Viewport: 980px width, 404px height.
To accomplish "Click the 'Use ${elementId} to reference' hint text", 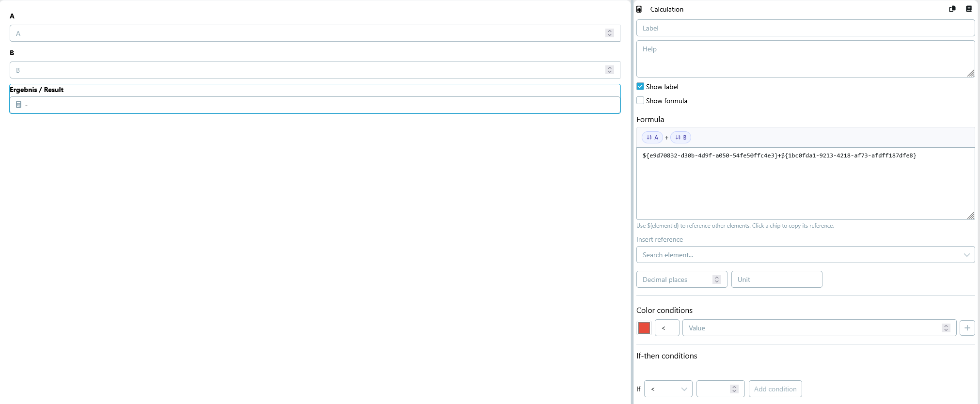I will [x=735, y=226].
